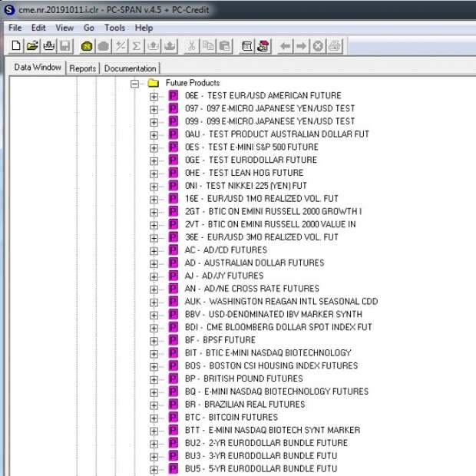Image resolution: width=476 pixels, height=476 pixels.
Task: Click the Stop X circle toolbar icon
Action: tap(318, 46)
